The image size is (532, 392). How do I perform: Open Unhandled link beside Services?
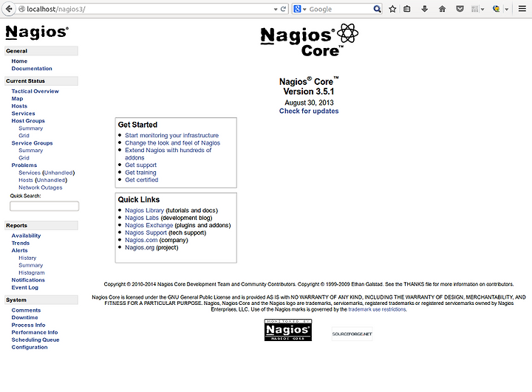[x=58, y=173]
